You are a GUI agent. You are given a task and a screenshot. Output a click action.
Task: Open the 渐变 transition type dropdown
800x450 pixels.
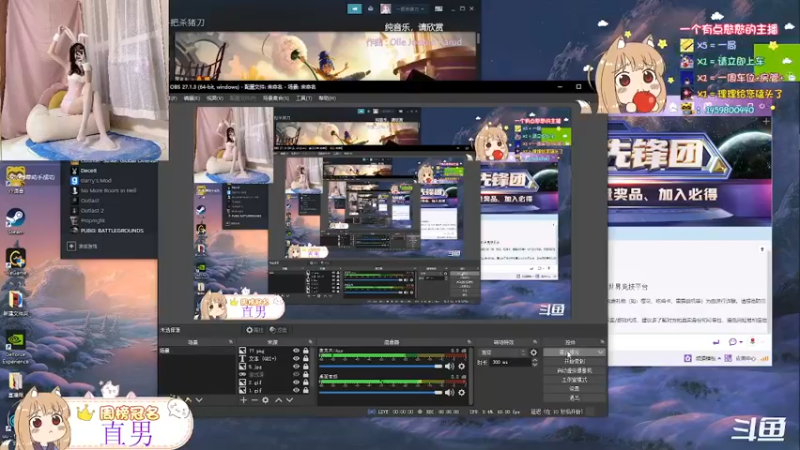pyautogui.click(x=502, y=352)
